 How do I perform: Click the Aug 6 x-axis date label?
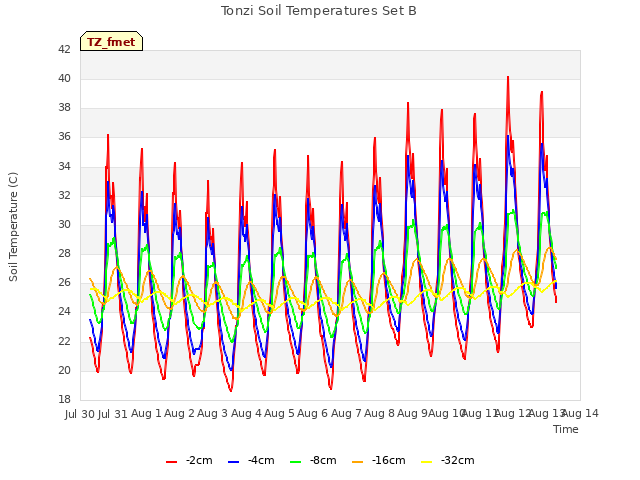(x=313, y=414)
